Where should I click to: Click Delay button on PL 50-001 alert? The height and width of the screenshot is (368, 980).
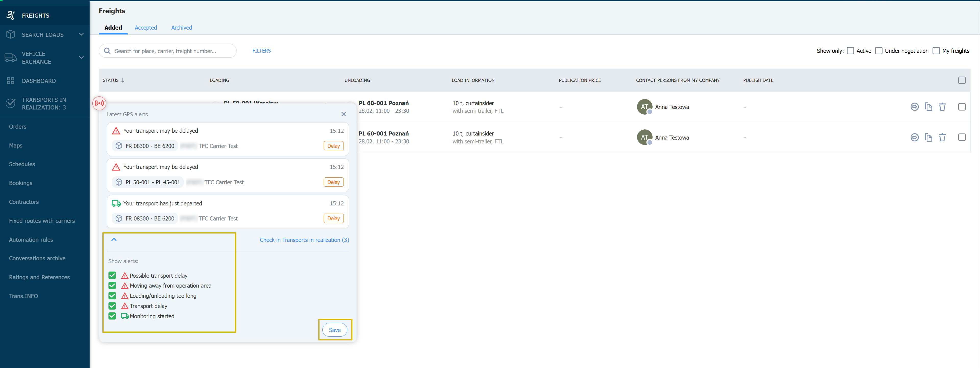tap(333, 182)
